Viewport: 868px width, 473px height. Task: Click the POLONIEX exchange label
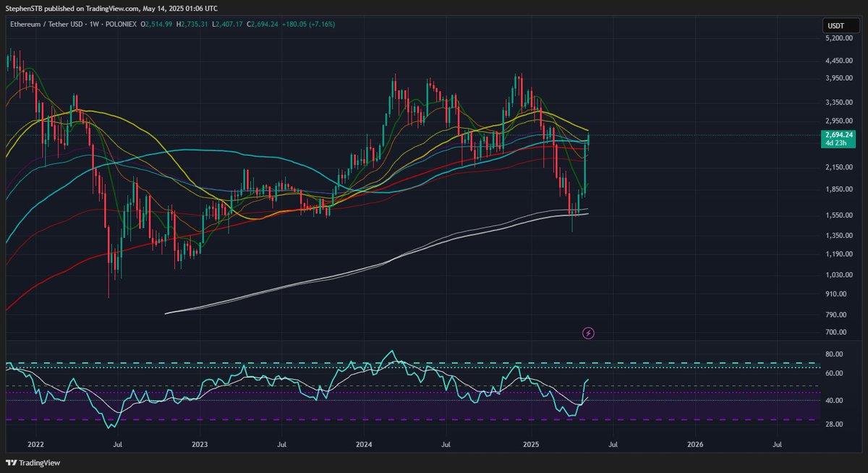coord(122,24)
